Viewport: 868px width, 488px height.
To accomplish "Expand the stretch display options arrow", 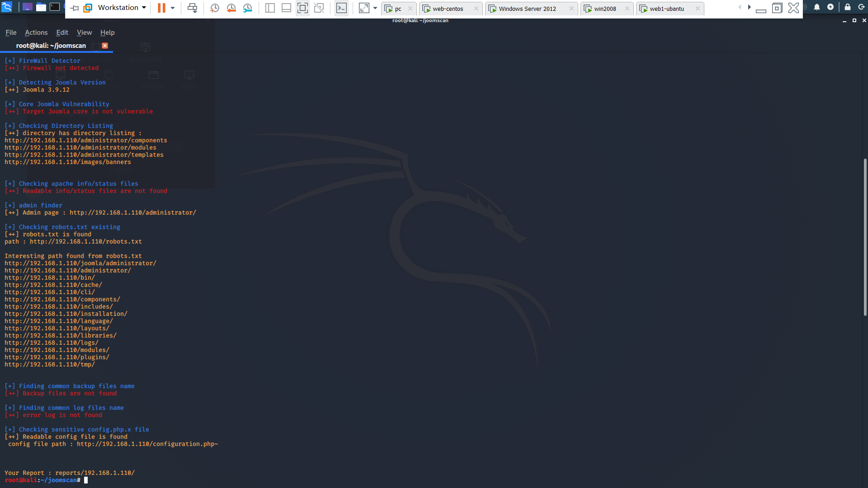I will [375, 8].
